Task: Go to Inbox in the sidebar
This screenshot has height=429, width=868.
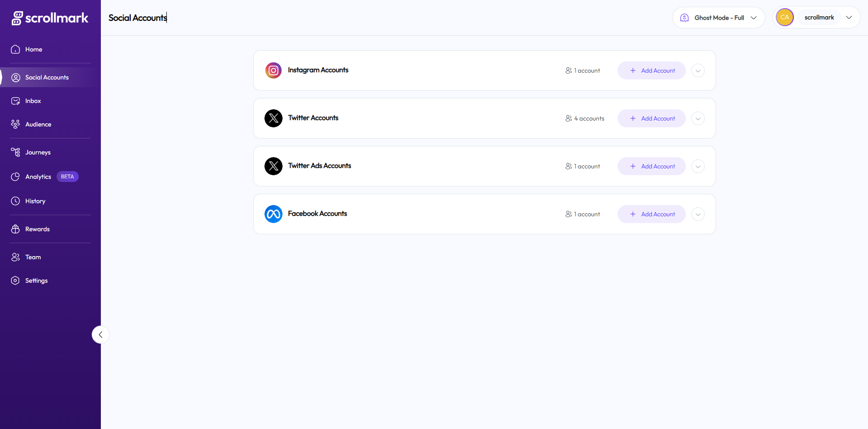Action: 33,101
